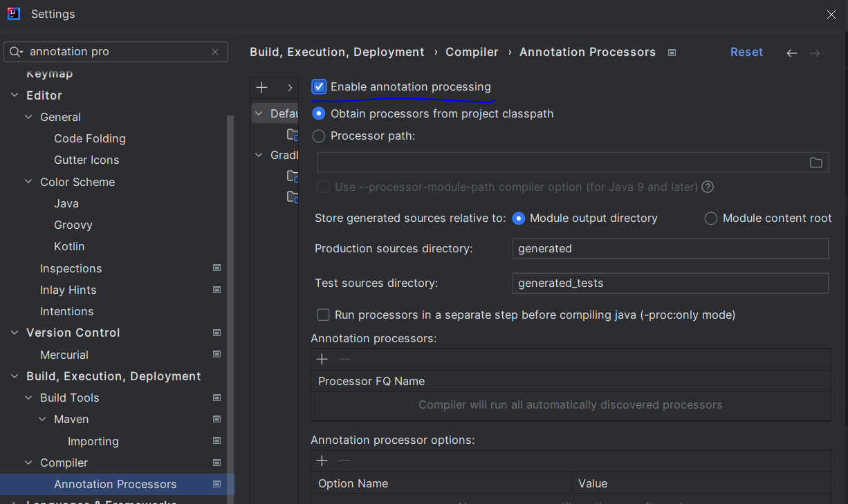This screenshot has width=848, height=504.
Task: Add an annotation processor with plus icon
Action: click(322, 359)
